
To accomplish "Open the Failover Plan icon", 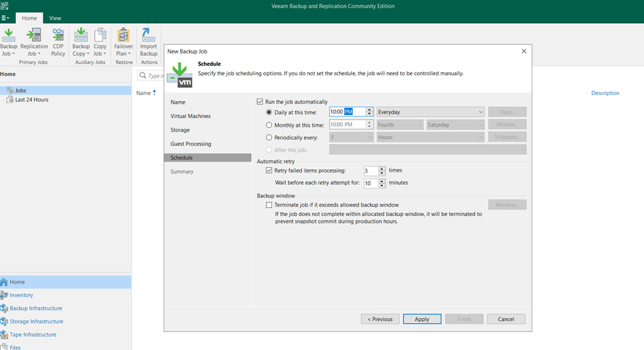I will click(x=124, y=42).
